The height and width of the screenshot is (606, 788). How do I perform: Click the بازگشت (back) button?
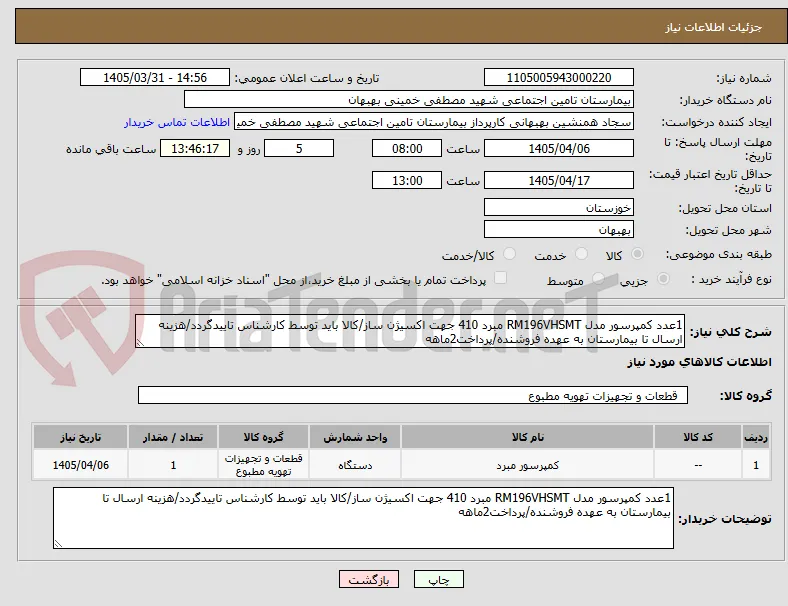click(369, 579)
